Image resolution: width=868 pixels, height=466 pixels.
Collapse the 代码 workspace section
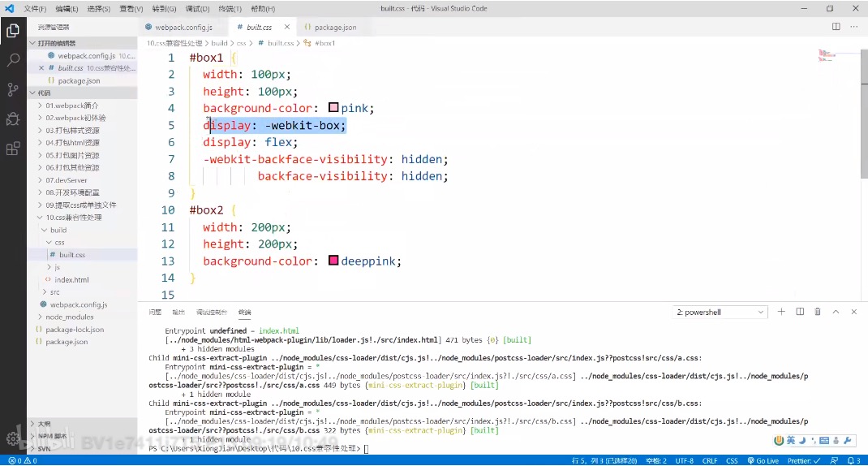click(82, 93)
